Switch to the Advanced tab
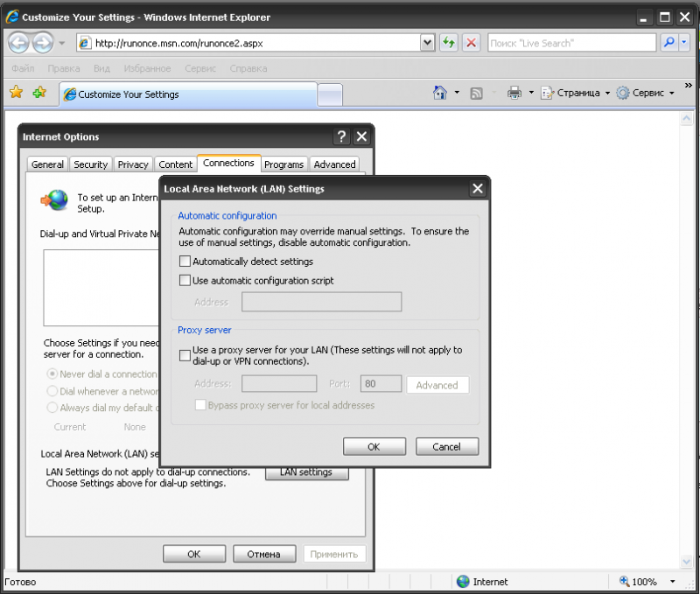 coord(335,164)
